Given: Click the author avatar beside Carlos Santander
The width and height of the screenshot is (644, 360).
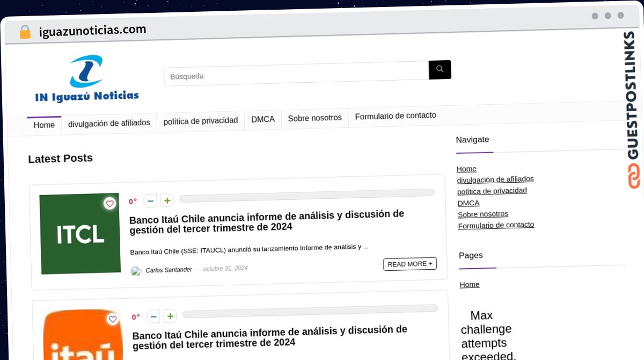Looking at the screenshot, I should click(136, 271).
